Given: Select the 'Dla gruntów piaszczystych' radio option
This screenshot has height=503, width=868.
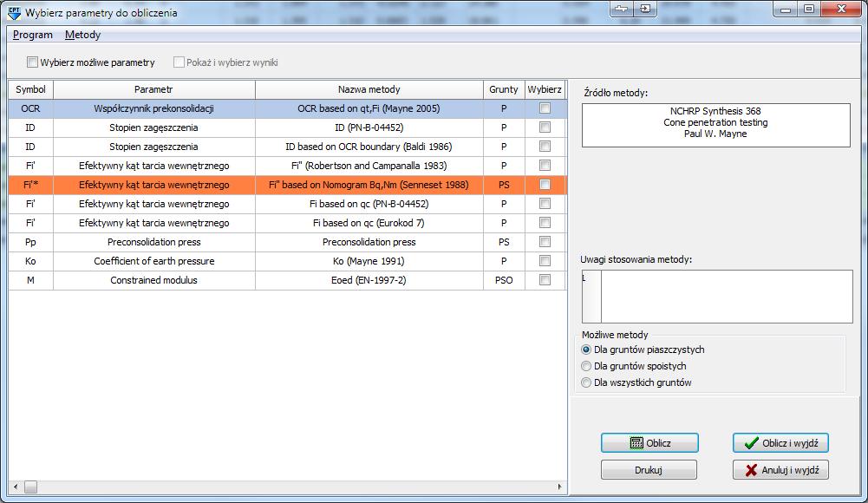Looking at the screenshot, I should 586,349.
